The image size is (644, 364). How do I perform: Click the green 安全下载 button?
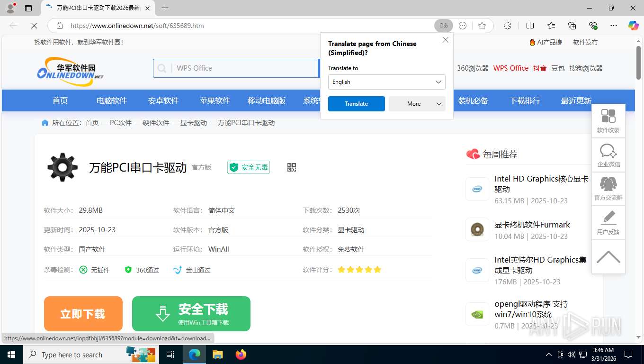click(191, 314)
